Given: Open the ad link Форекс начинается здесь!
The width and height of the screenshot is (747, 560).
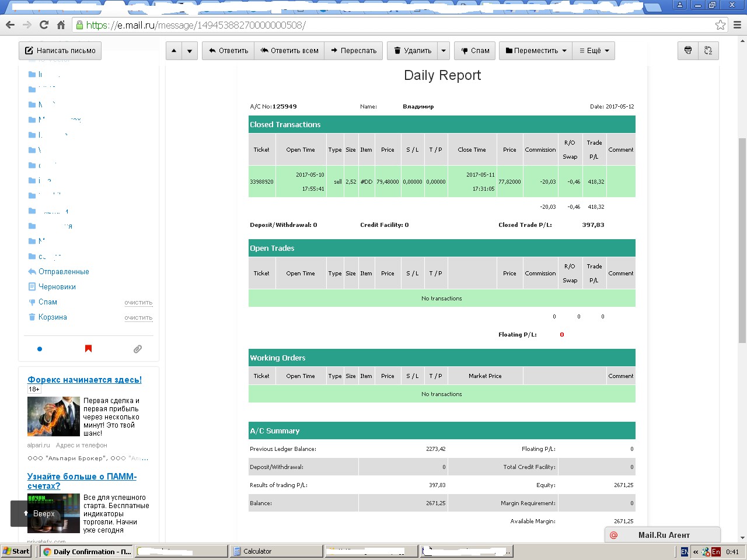Looking at the screenshot, I should [x=85, y=380].
